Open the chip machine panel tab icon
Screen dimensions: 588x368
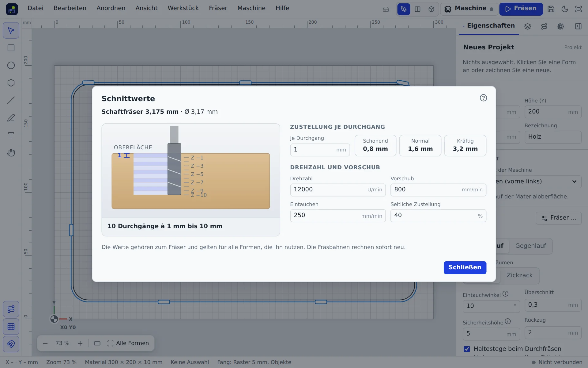tap(560, 26)
